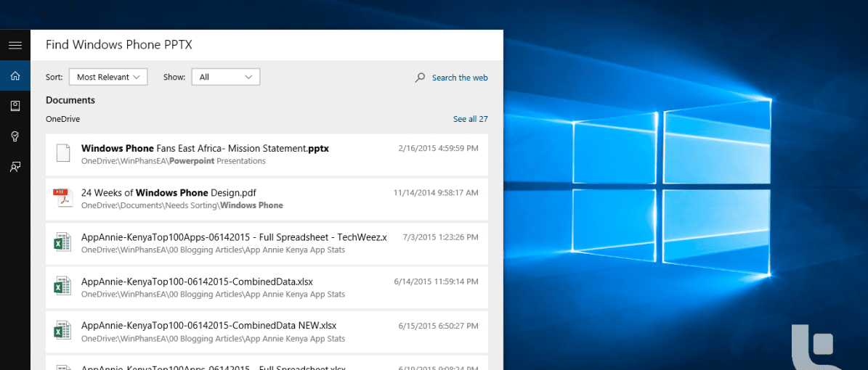
Task: Click the Search the web link
Action: point(460,78)
